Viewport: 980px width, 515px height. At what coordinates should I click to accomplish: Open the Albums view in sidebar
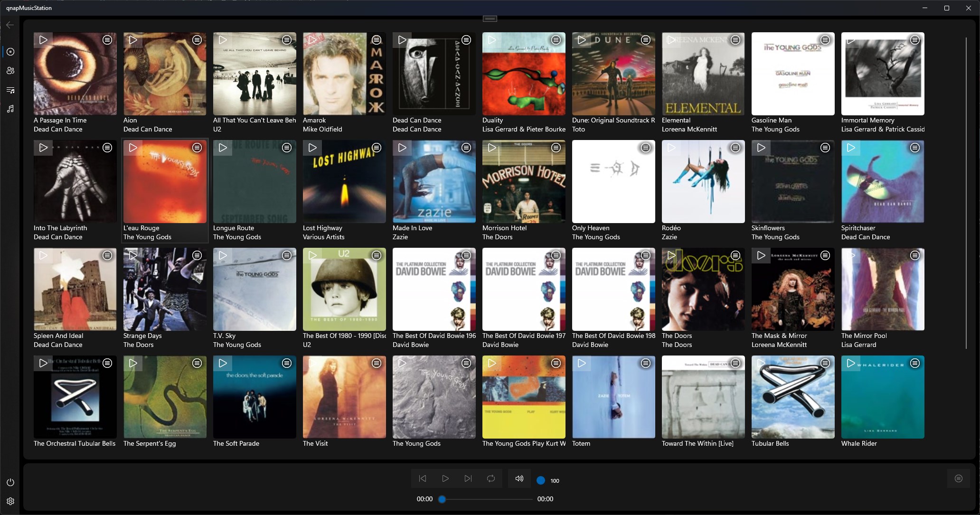tap(10, 52)
